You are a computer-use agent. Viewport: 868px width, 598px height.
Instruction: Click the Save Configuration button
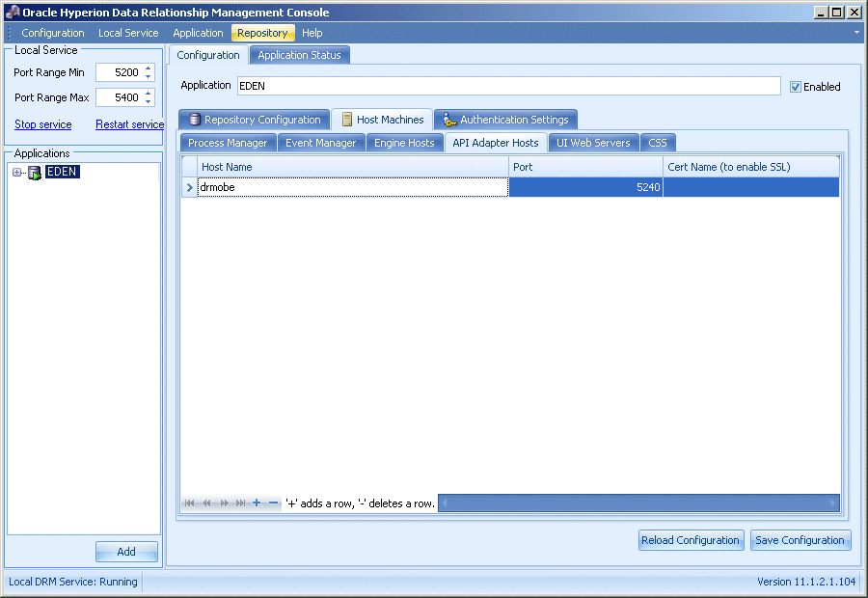(x=800, y=540)
